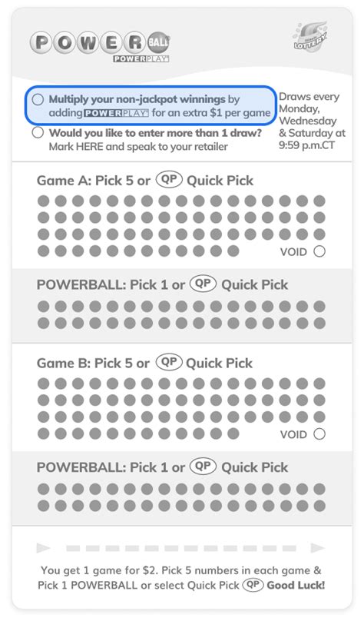Select Quick Pick oval for Game B Powerball
This screenshot has width=364, height=621.
click(x=203, y=467)
